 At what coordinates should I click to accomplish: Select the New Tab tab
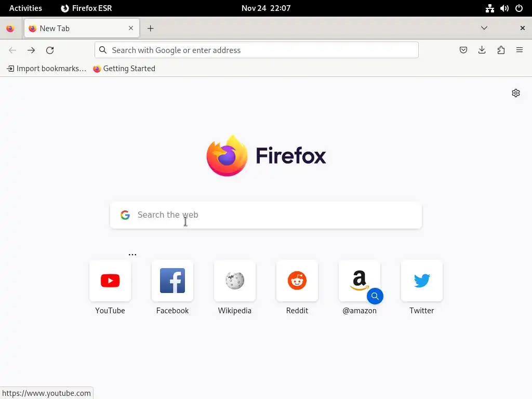(x=82, y=28)
